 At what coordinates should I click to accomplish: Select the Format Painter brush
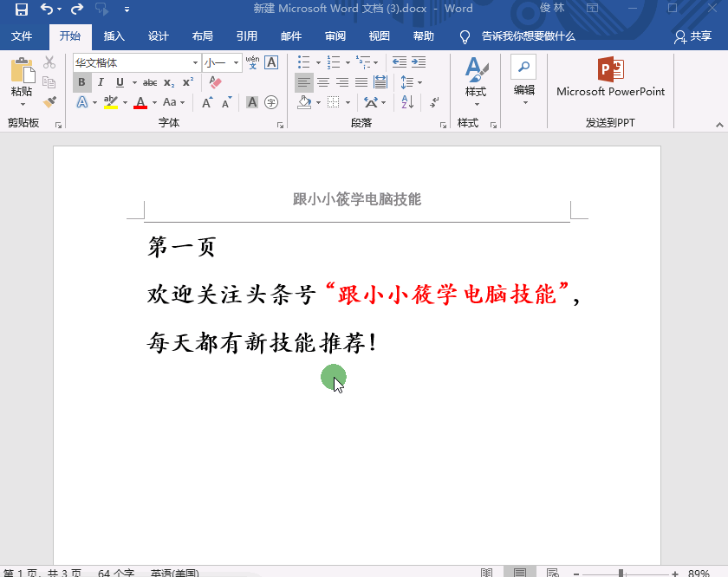tap(49, 102)
